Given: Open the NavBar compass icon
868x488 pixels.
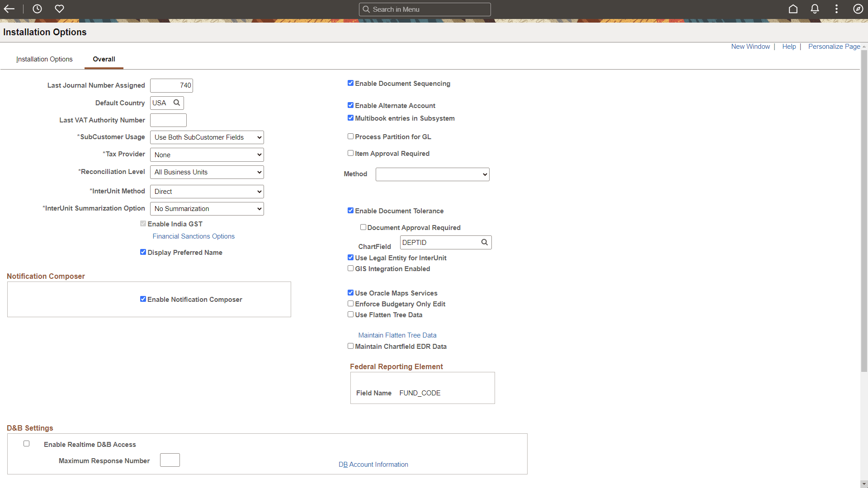Looking at the screenshot, I should (858, 9).
